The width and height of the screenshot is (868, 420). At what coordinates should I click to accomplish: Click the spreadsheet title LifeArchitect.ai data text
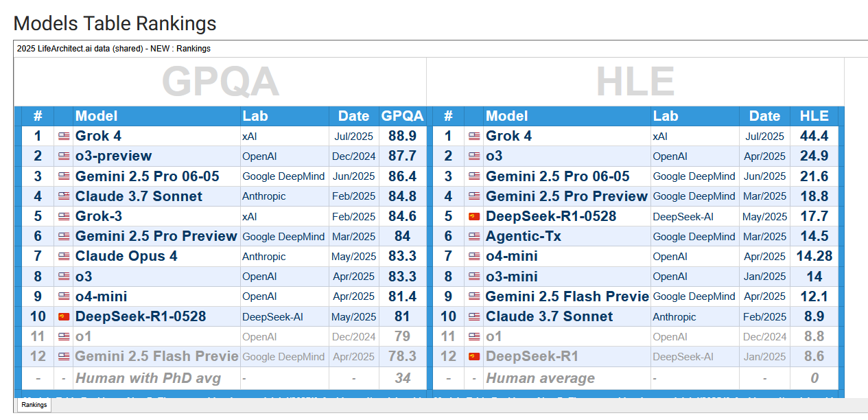click(x=114, y=49)
